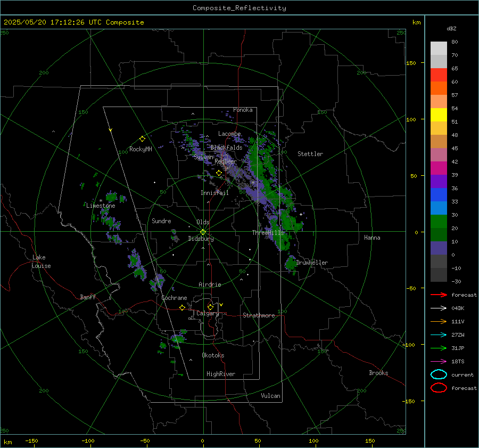
Task: Click the 150 tick on right axis
Action: pos(411,63)
